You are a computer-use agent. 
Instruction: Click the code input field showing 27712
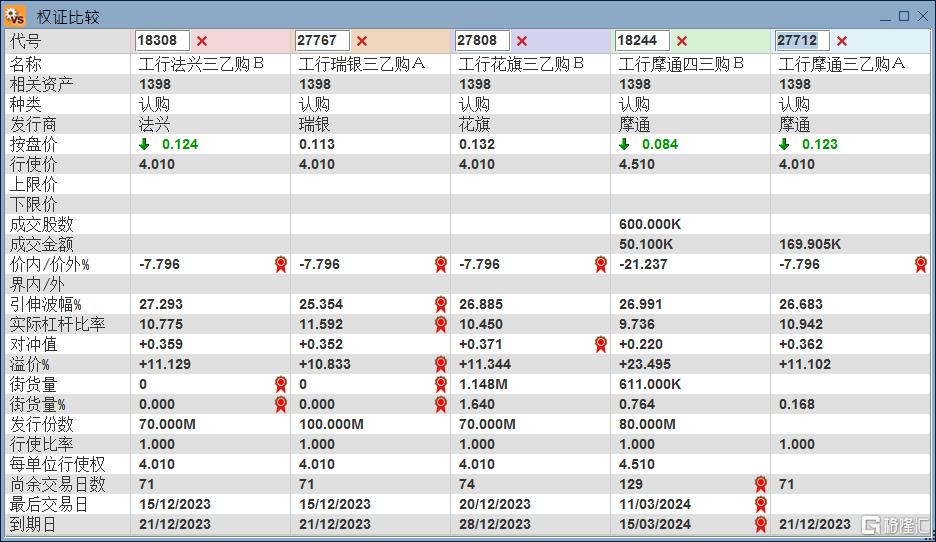tap(802, 41)
